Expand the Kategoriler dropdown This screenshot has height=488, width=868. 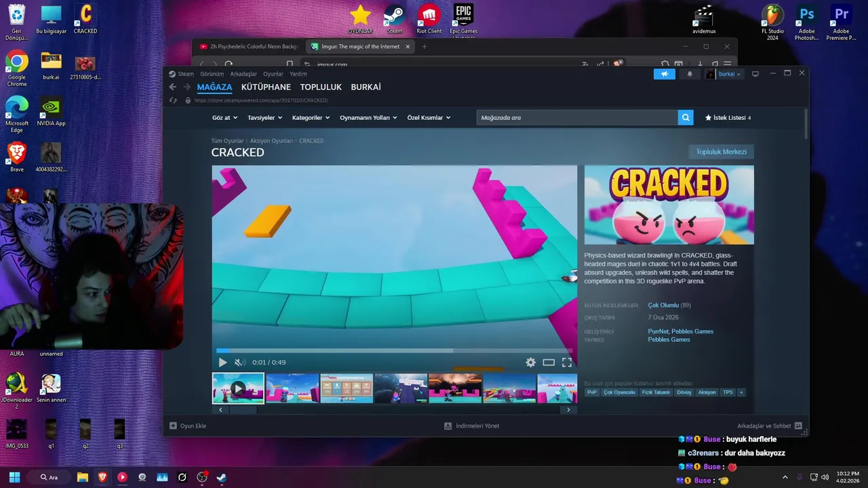pyautogui.click(x=311, y=118)
